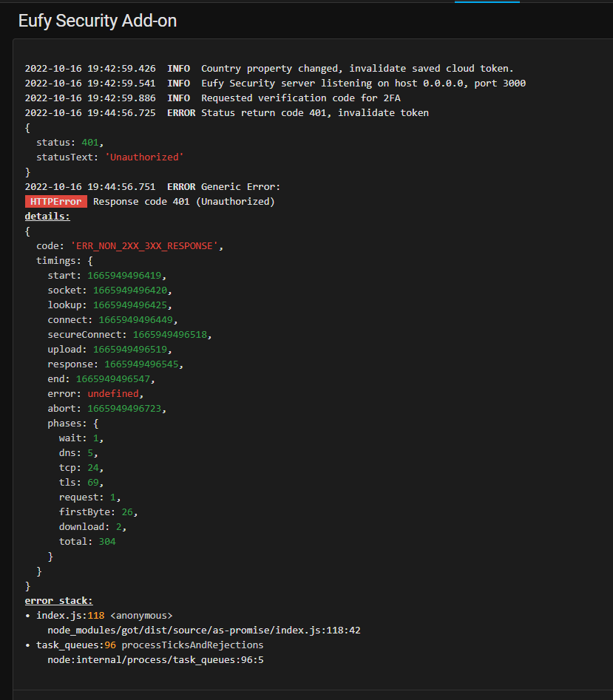Screen dimensions: 613x700
Task: Click the Eufy Security Add-on title
Action: 97,21
